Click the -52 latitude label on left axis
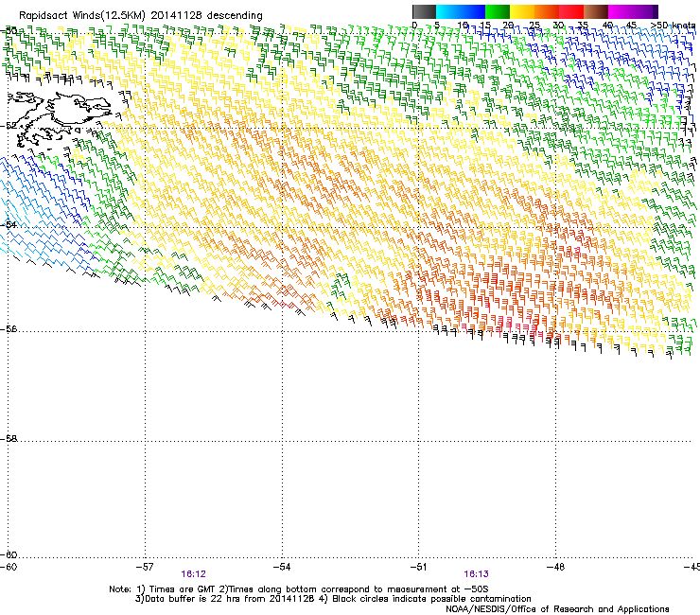 pyautogui.click(x=9, y=126)
